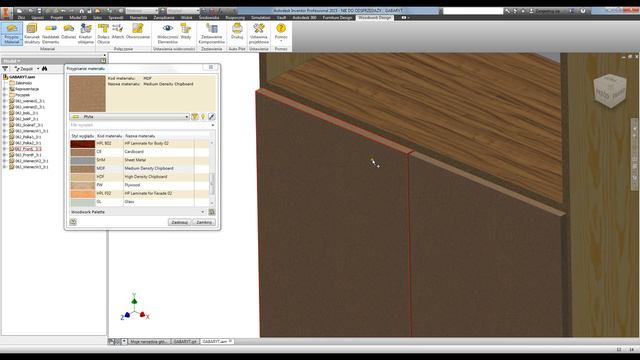Select the Kierunek struktury tool
The width and height of the screenshot is (640, 360).
point(32,33)
